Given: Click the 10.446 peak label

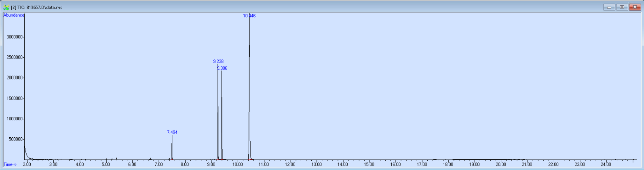Looking at the screenshot, I should pyautogui.click(x=249, y=16).
